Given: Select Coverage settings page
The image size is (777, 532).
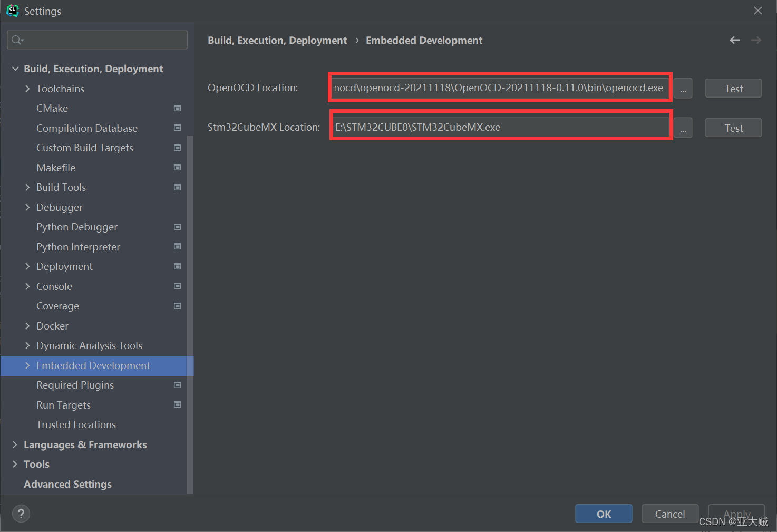Looking at the screenshot, I should 57,306.
